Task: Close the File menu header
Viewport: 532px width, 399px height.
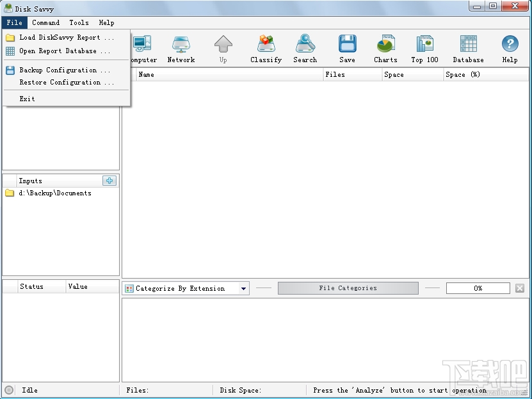Action: coord(14,22)
